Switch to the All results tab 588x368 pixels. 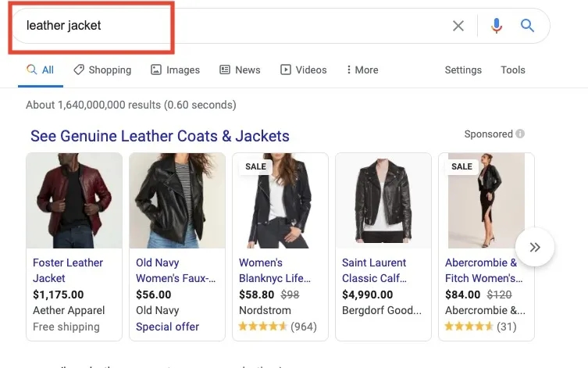[41, 70]
